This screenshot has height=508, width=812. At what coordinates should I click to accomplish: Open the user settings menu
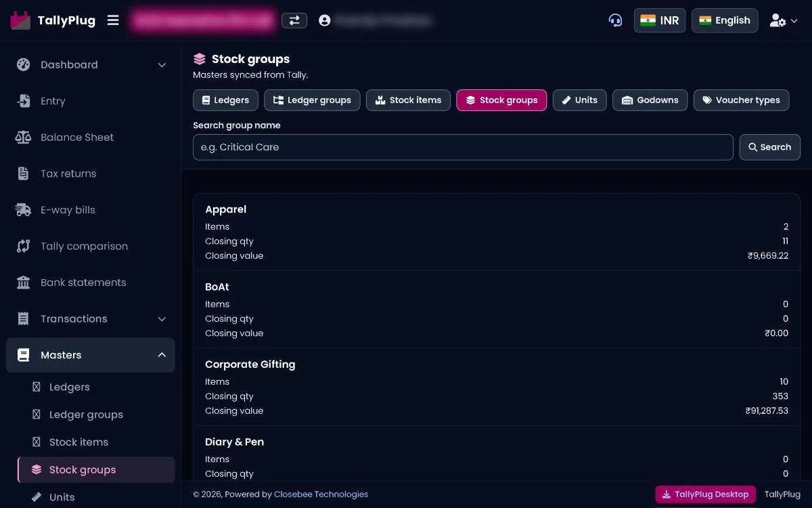click(784, 20)
